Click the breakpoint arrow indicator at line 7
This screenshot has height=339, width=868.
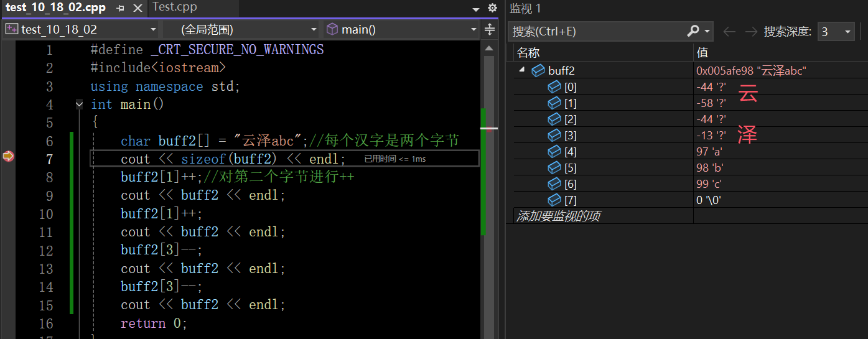(x=8, y=156)
